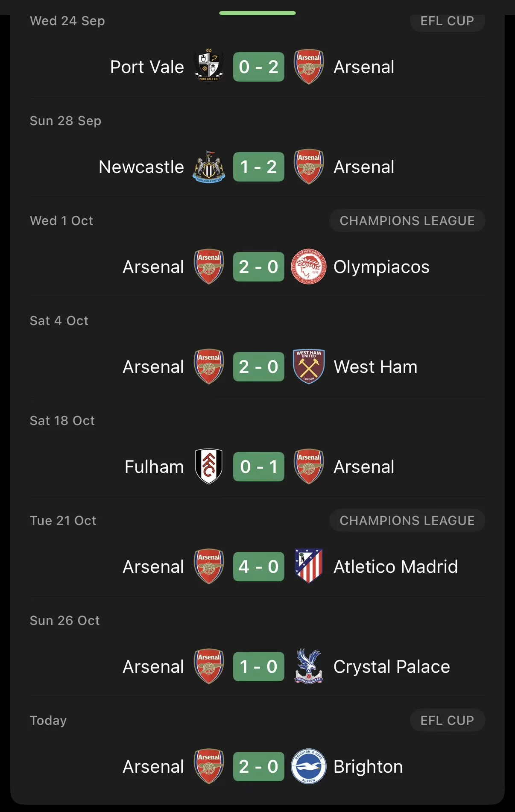This screenshot has width=515, height=812.
Task: Tap the EFL Cup tag next to Today
Action: pos(447,720)
